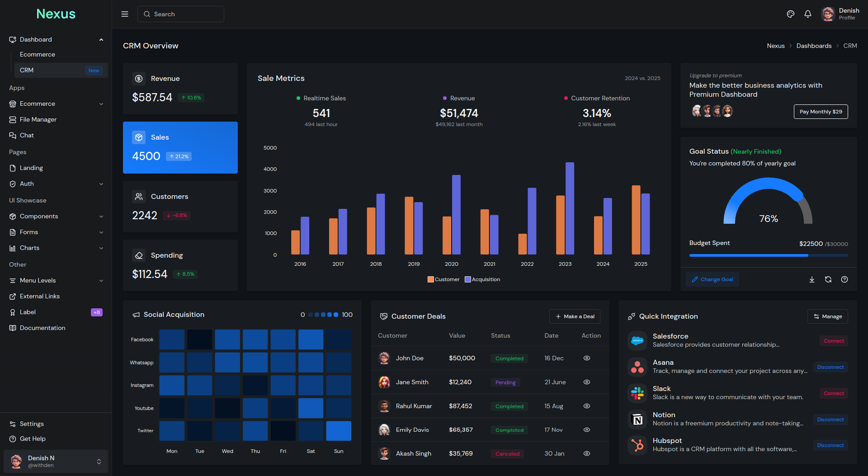This screenshot has width=868, height=476.
Task: Open the Chat app from sidebar
Action: [x=27, y=135]
